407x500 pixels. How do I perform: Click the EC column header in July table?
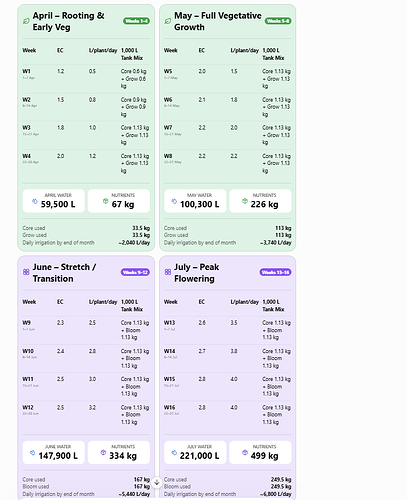tap(202, 302)
